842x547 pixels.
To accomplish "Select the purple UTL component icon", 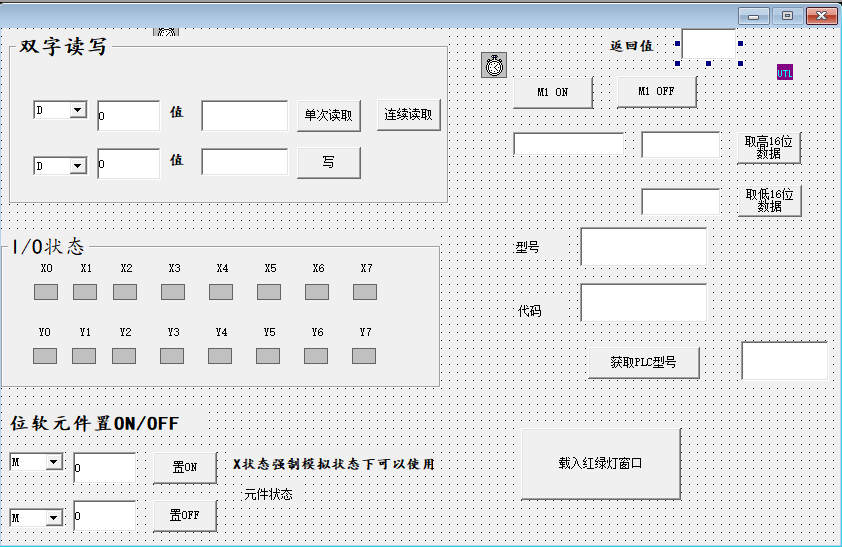I will point(785,72).
